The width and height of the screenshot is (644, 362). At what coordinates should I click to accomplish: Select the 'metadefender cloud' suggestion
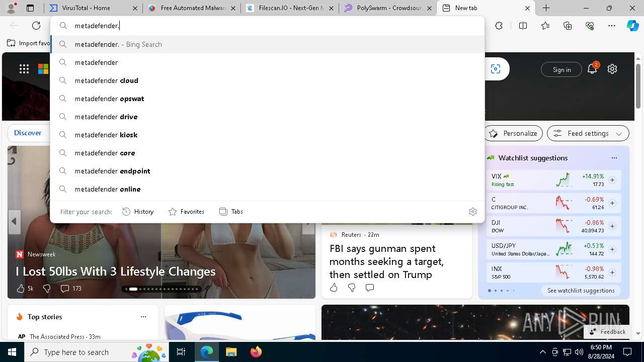coord(267,80)
